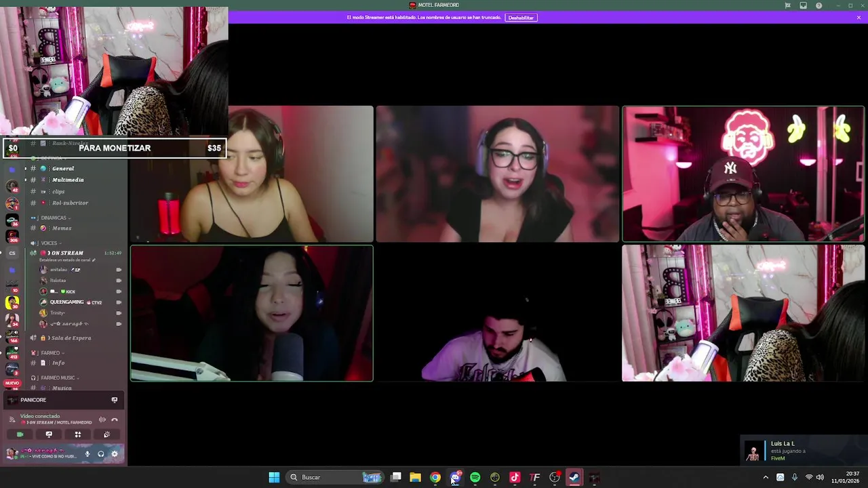
Task: Click the NUEVO unread indicator pill
Action: click(x=12, y=383)
